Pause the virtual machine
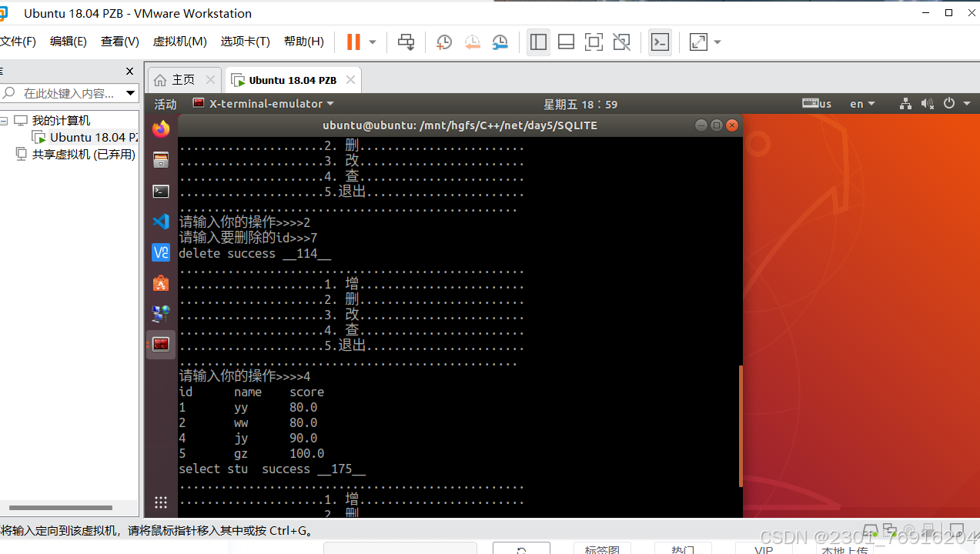This screenshot has height=554, width=980. click(x=353, y=42)
